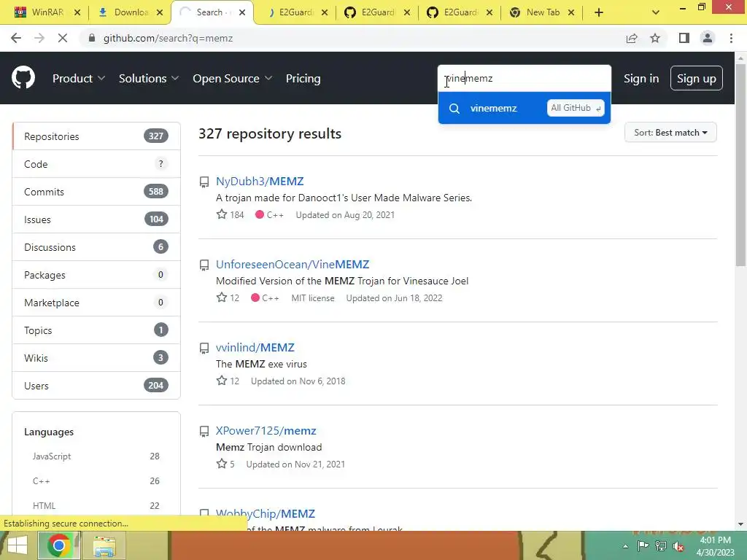Click the browser address bar URL
Screen dimensions: 747x560
168,38
